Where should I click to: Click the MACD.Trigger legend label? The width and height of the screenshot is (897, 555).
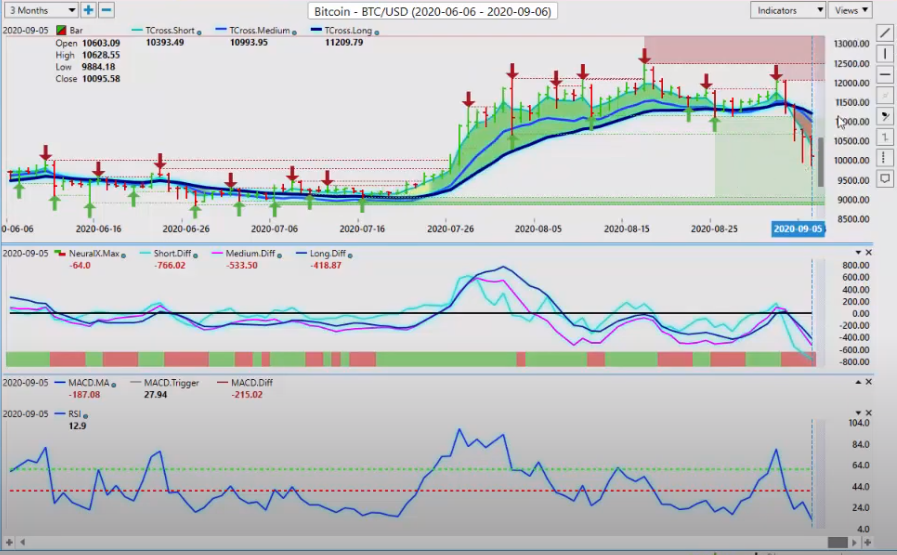click(171, 382)
